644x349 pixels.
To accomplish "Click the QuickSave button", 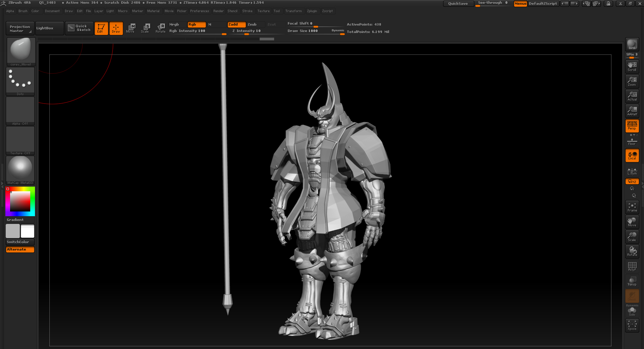I will [x=458, y=3].
